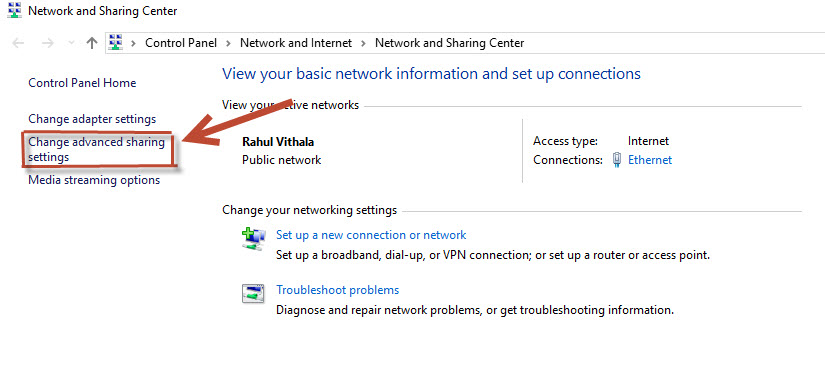
Task: Click the page heading about basic network information
Action: pos(431,73)
